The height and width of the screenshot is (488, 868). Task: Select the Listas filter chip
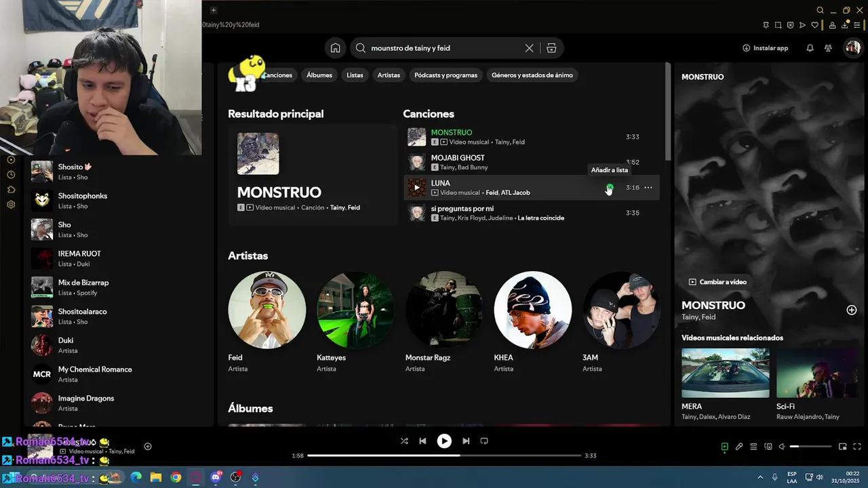(x=355, y=75)
